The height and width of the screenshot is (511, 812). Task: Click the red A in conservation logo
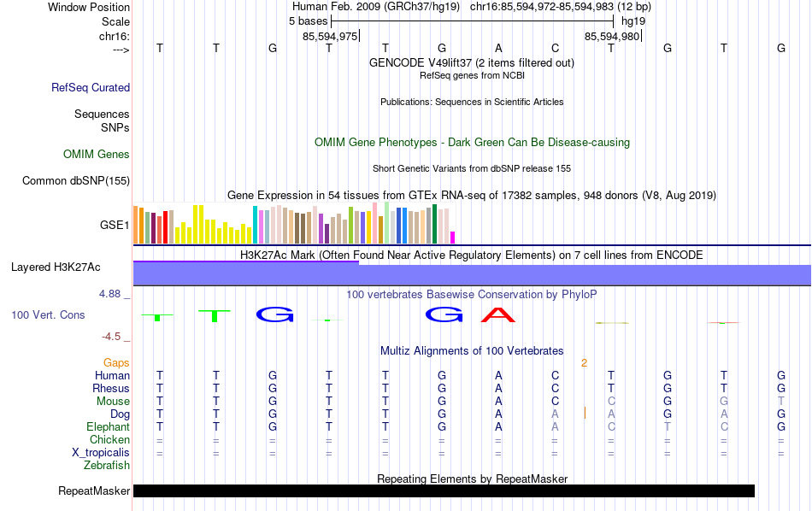click(498, 314)
